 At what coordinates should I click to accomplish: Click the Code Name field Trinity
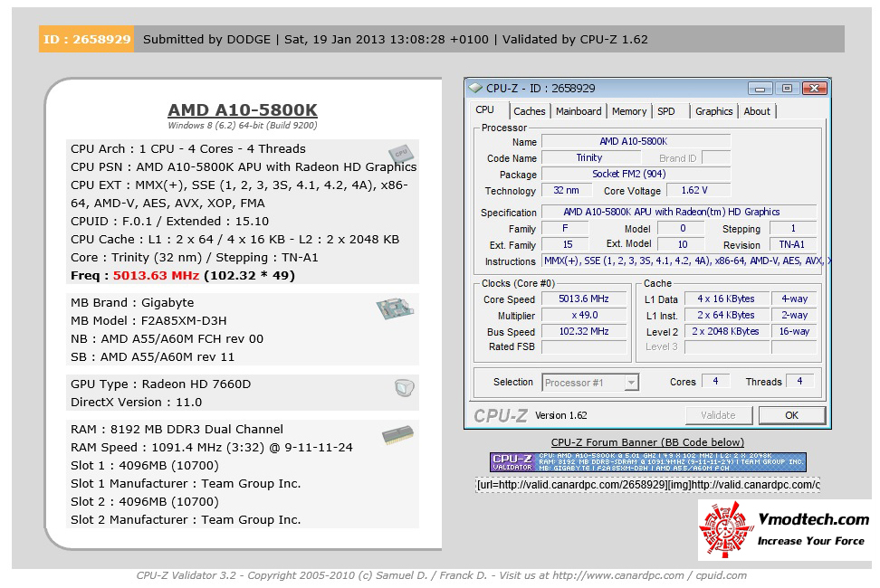591,158
